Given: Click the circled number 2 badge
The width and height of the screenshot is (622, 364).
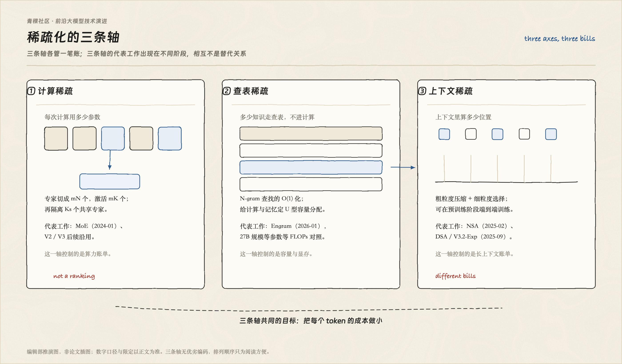Looking at the screenshot, I should pos(227,91).
